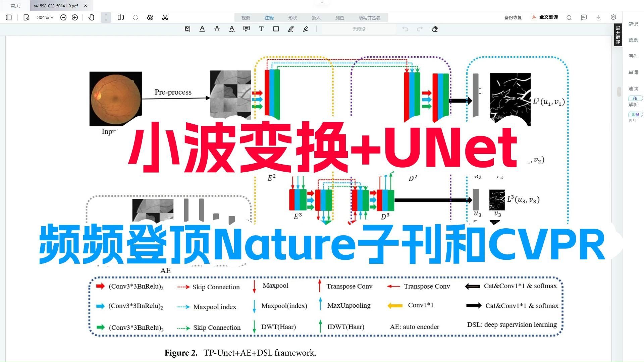Open the comments list icon
Image resolution: width=644 pixels, height=362 pixels.
pos(584,17)
